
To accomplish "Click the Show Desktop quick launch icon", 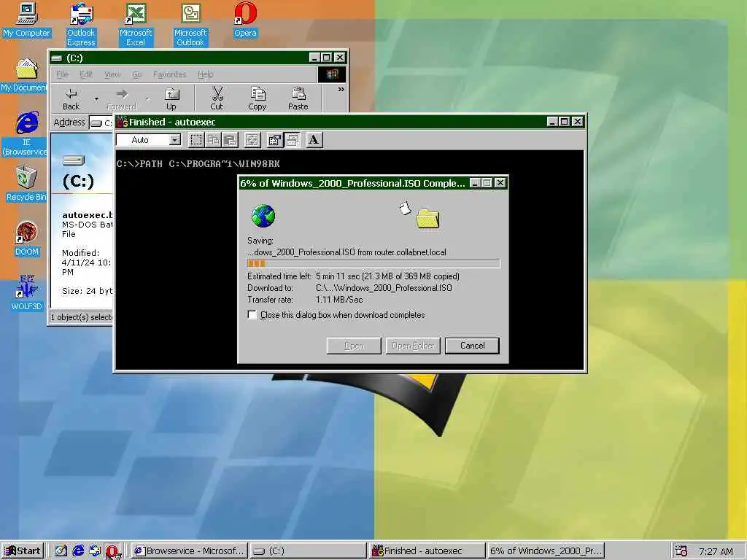I will [61, 551].
